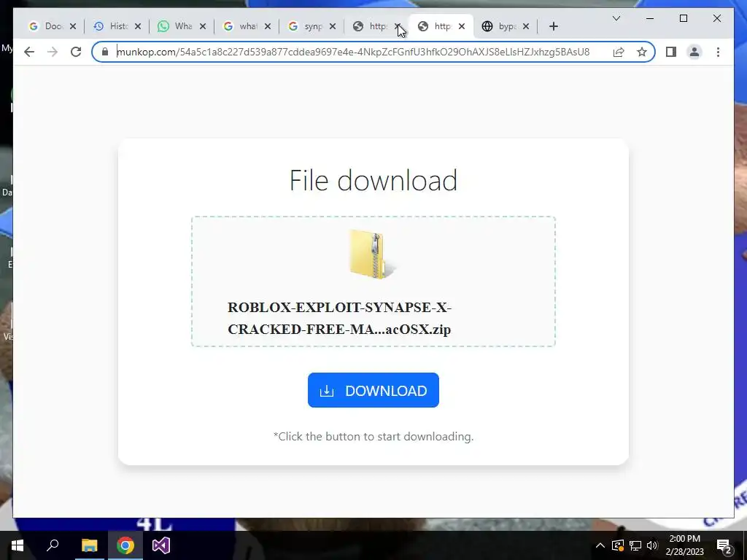This screenshot has width=747, height=560.
Task: Click the File download heading
Action: pyautogui.click(x=373, y=180)
